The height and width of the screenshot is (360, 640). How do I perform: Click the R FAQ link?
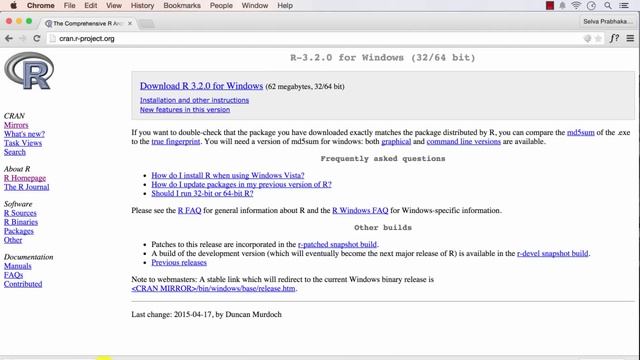pos(189,210)
